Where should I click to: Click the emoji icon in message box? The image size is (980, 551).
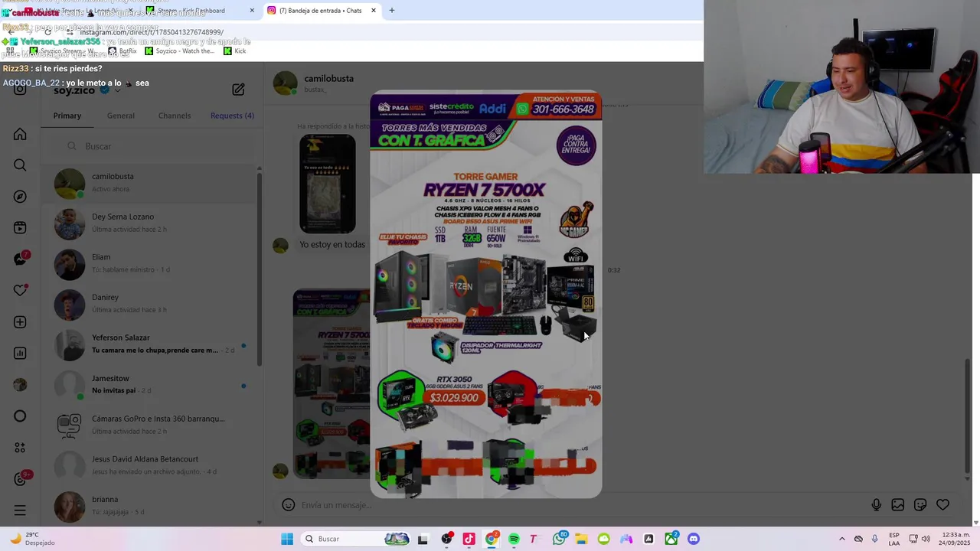coord(288,505)
